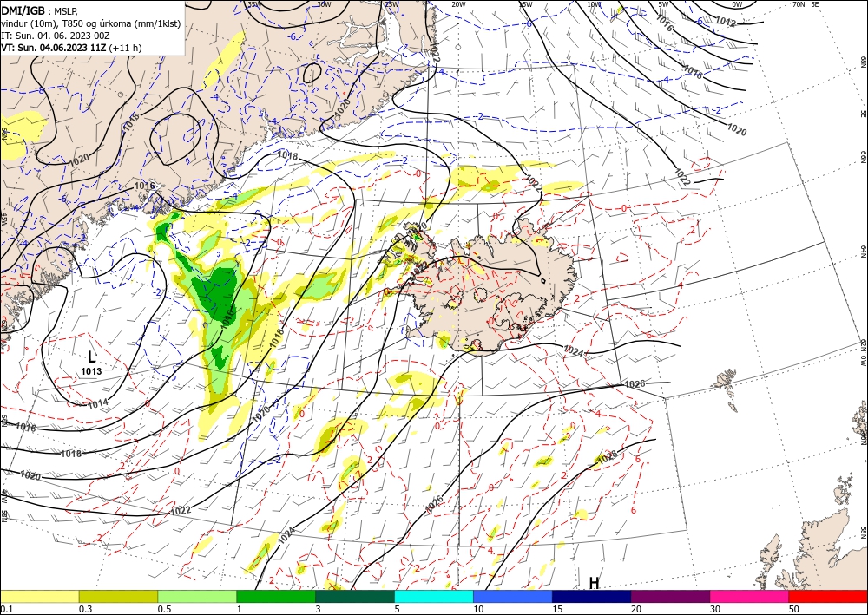Screen dimensions: 868x615
Task: Click the 'H' high pressure marker
Action: pyautogui.click(x=594, y=584)
